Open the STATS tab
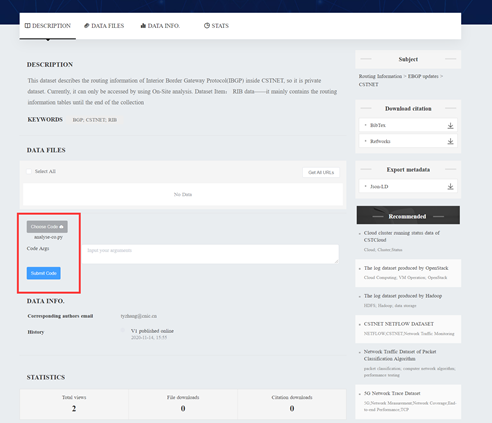 (x=216, y=26)
